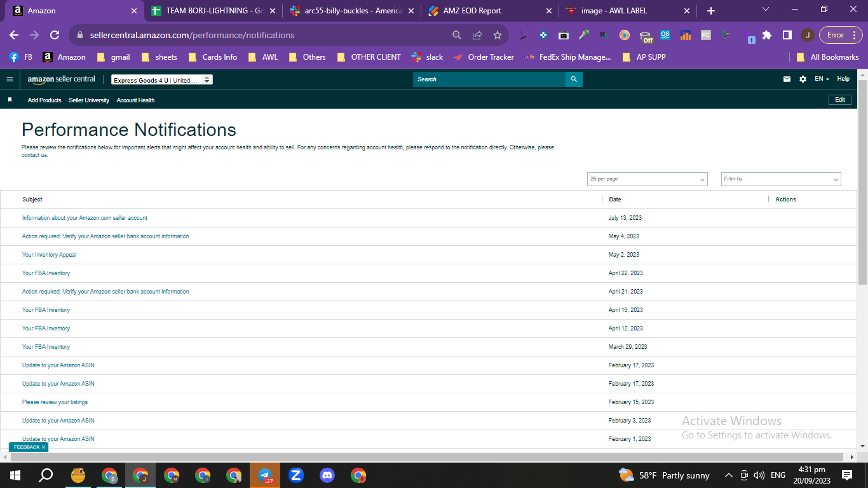Click the extension icon with Off badge
Viewport: 868px width, 488px height.
(x=646, y=36)
